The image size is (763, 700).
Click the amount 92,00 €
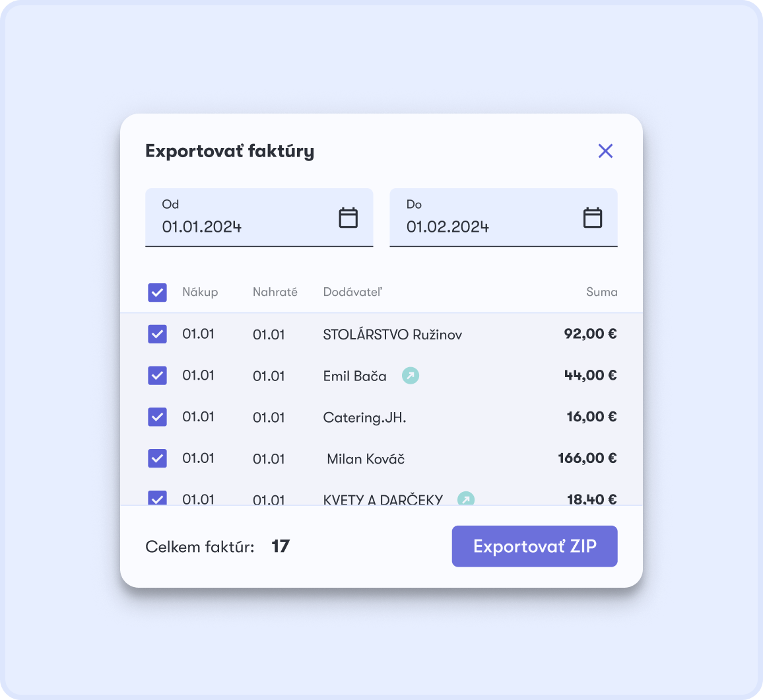click(x=590, y=333)
